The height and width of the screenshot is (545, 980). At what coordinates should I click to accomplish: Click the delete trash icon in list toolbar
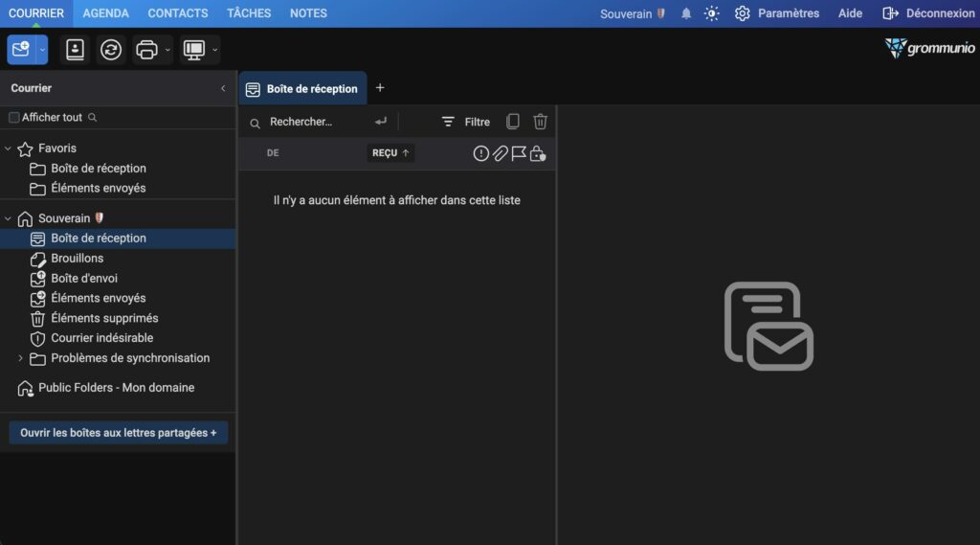click(541, 122)
